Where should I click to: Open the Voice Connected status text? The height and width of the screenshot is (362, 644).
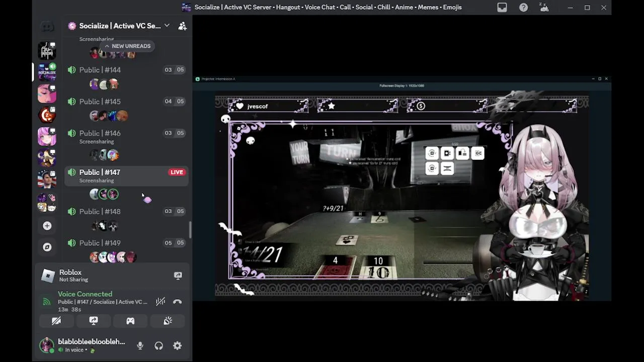tap(85, 294)
